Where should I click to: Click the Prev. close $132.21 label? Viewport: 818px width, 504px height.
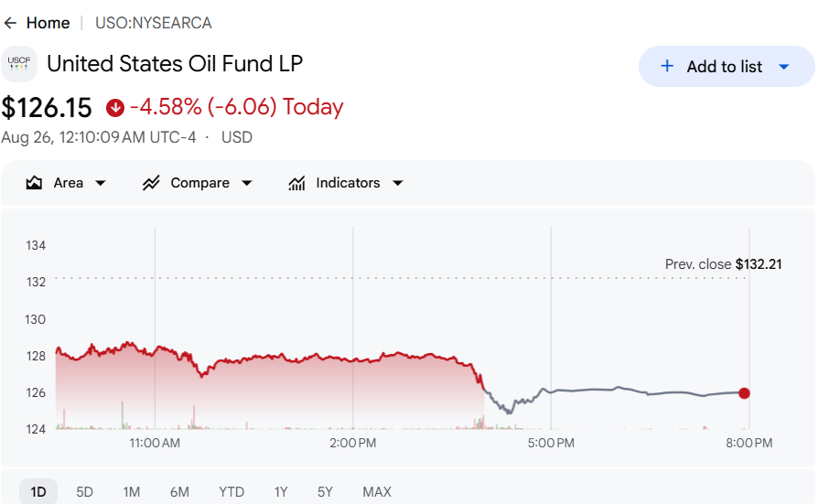pyautogui.click(x=723, y=264)
